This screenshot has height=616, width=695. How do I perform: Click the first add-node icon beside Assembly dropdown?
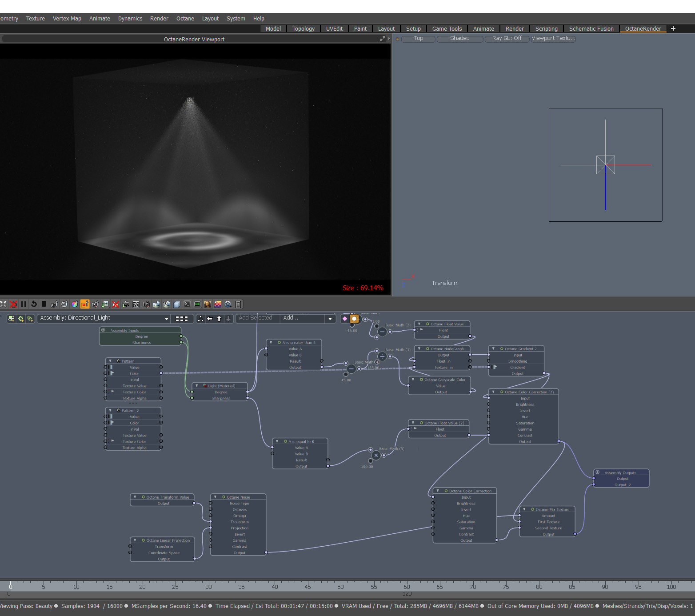click(x=11, y=319)
